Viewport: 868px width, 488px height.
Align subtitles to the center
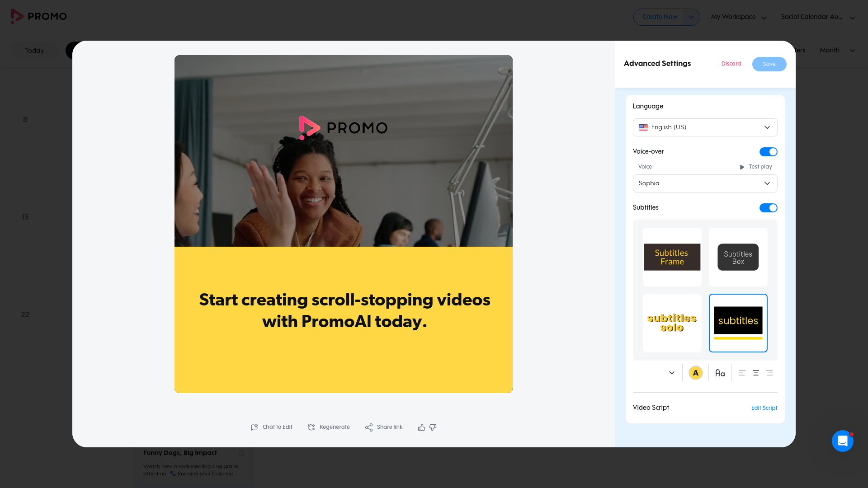[755, 373]
